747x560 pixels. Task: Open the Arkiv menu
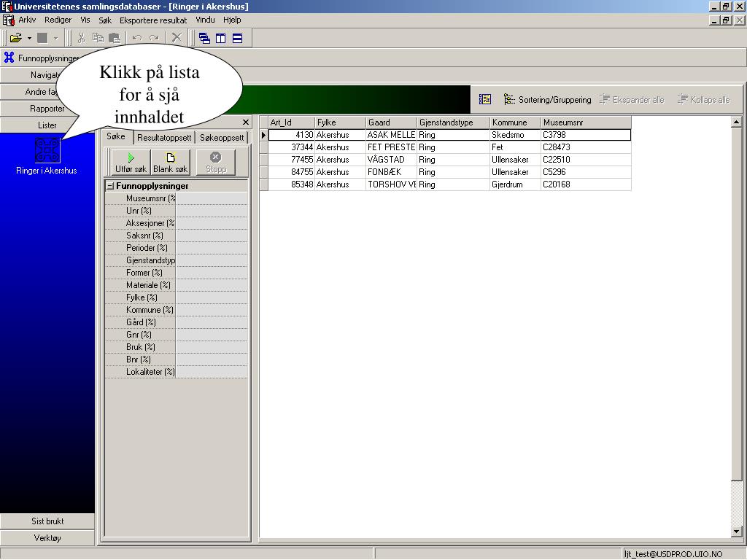[x=27, y=20]
